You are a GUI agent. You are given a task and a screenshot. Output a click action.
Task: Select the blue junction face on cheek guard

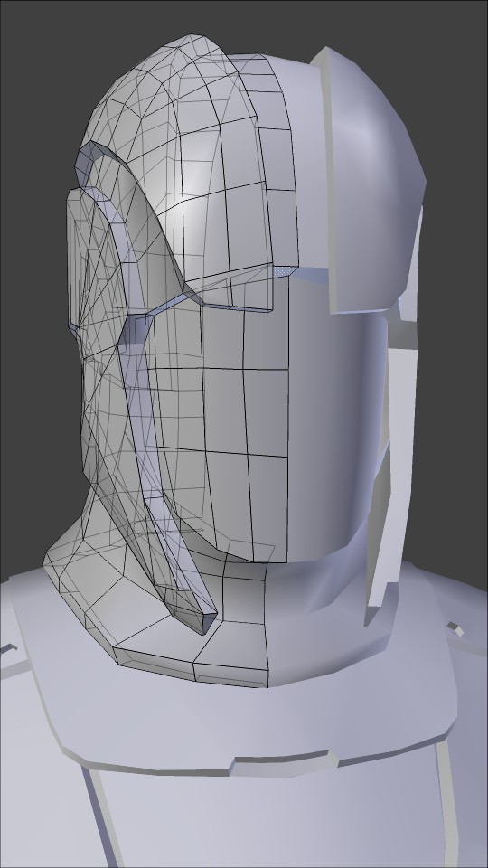[136, 331]
